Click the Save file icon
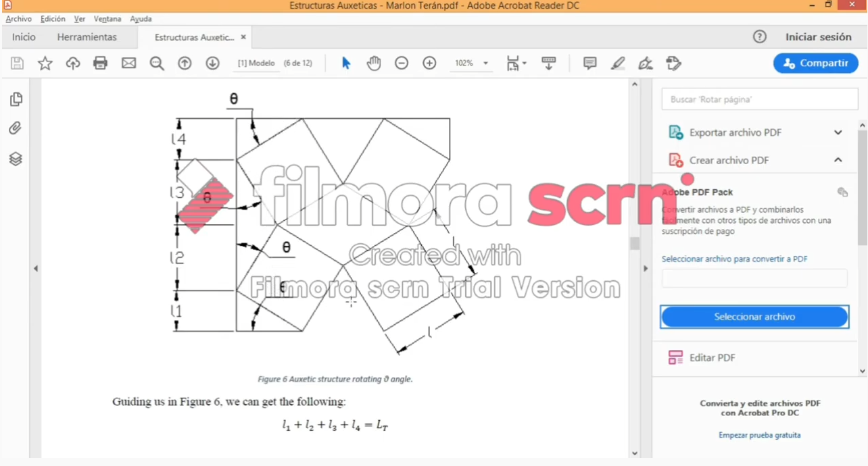This screenshot has height=466, width=868. coord(17,63)
